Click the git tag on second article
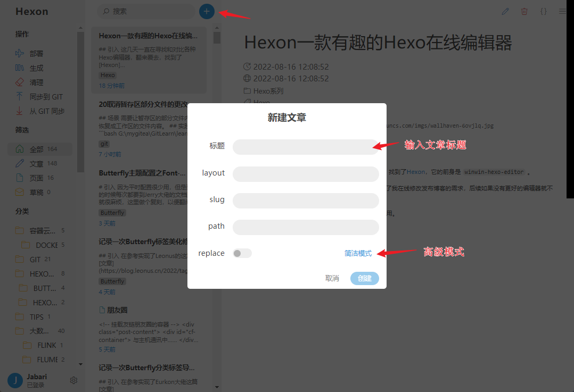 click(104, 144)
